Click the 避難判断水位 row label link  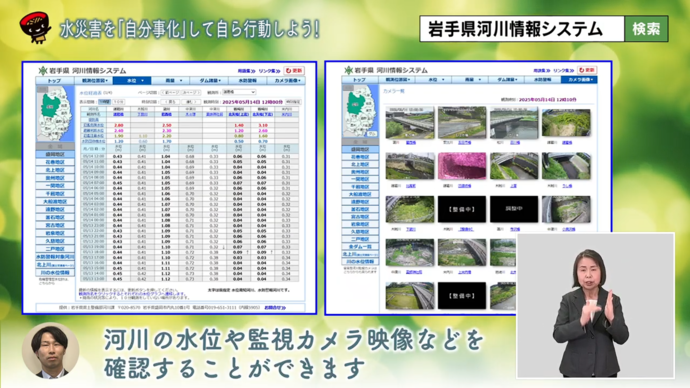[x=94, y=131]
